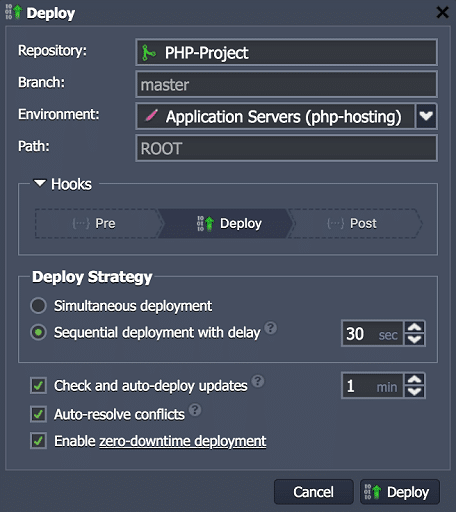Click the Branch field showing master

coord(286,84)
